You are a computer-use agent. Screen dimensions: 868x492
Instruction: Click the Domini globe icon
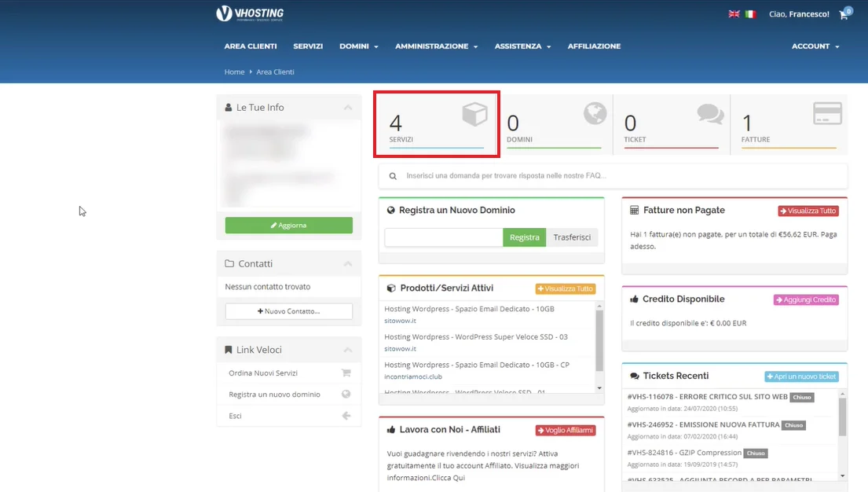click(595, 113)
